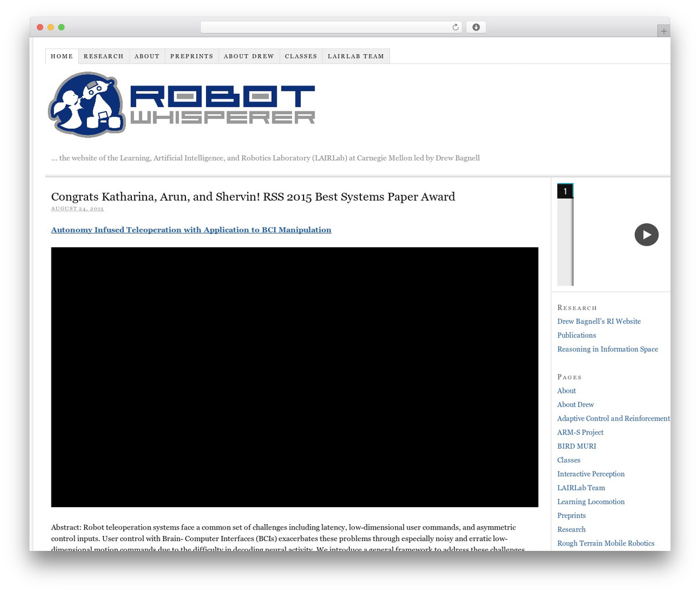This screenshot has width=700, height=593.
Task: Open About Drew in Pages sidebar
Action: click(575, 404)
